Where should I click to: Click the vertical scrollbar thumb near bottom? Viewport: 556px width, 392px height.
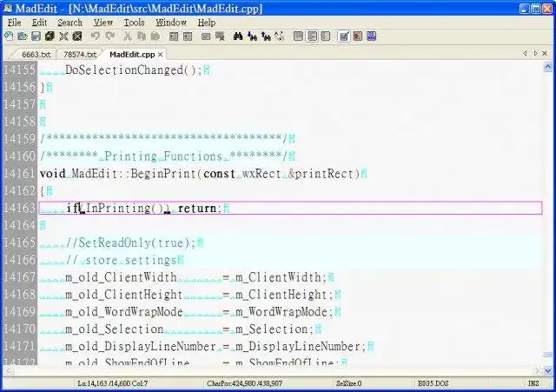[548, 355]
